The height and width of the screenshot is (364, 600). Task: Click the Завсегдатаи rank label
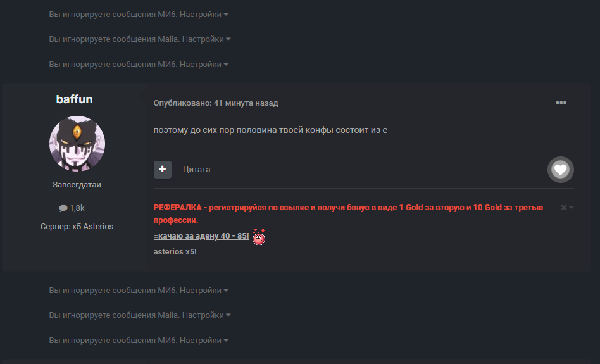[x=77, y=184]
